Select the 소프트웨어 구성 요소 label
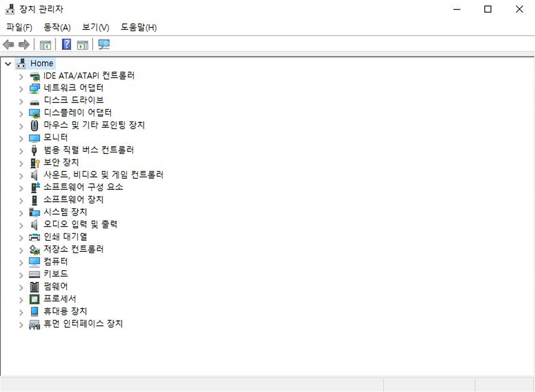 pos(83,187)
